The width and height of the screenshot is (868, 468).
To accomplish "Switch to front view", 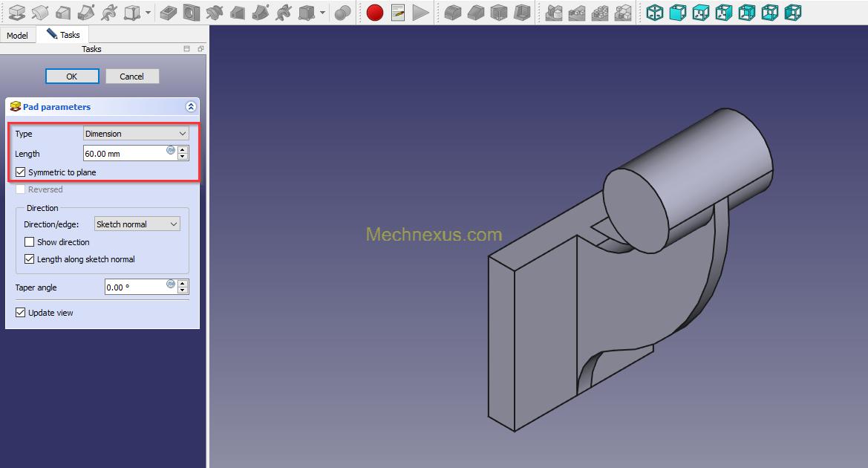I will pos(678,12).
